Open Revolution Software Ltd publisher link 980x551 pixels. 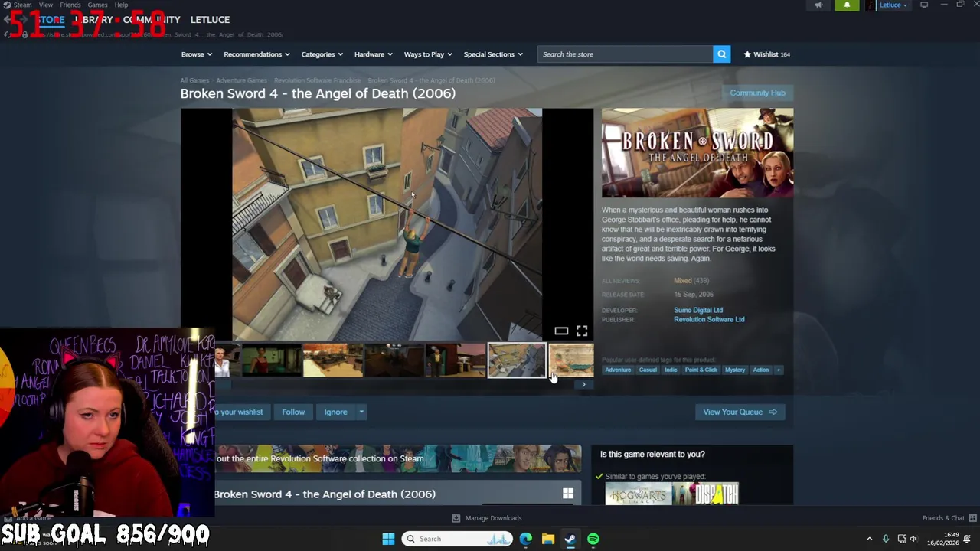(x=709, y=319)
